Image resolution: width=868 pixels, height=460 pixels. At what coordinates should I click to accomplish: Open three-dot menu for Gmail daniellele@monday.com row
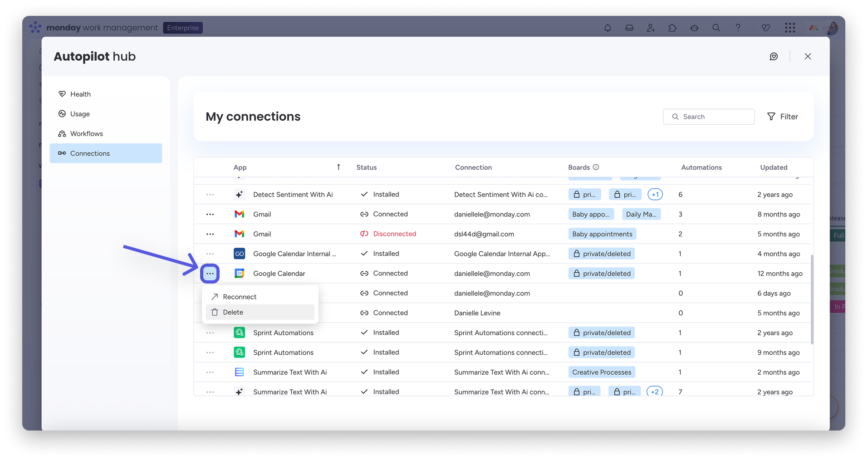(210, 214)
